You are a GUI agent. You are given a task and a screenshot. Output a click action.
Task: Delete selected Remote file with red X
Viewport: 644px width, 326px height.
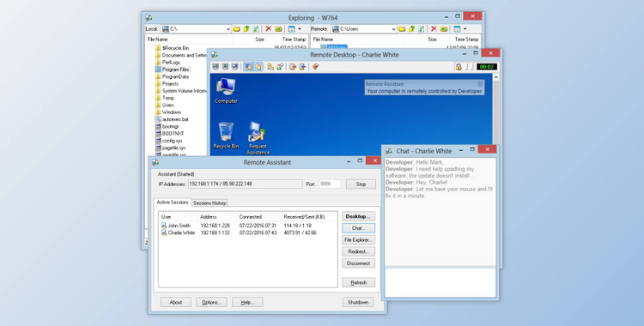[x=434, y=29]
